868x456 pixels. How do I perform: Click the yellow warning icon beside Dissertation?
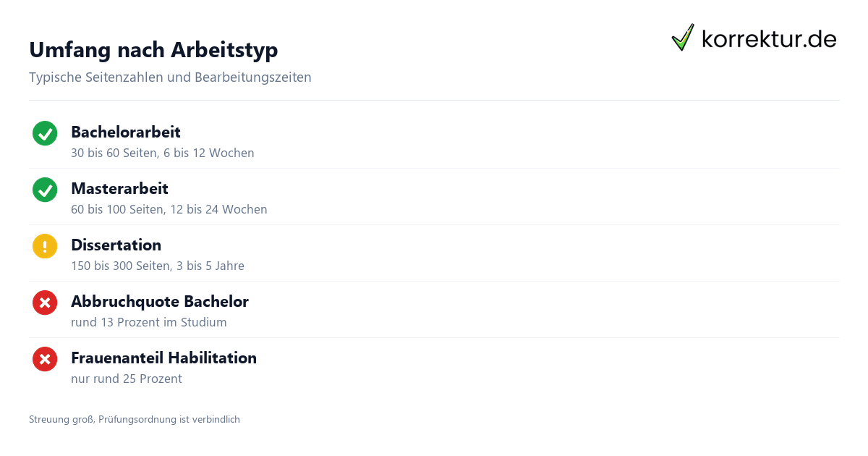pyautogui.click(x=45, y=246)
